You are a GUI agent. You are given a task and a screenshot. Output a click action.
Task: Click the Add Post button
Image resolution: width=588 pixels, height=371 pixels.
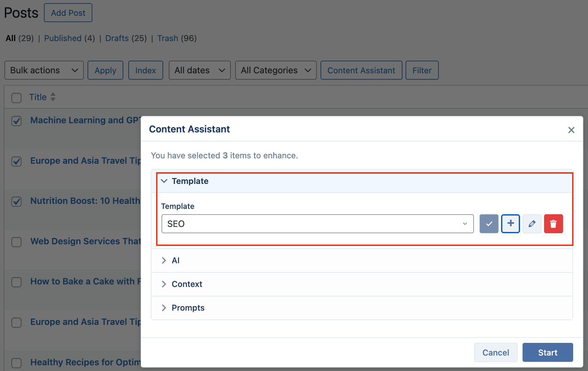click(x=68, y=13)
